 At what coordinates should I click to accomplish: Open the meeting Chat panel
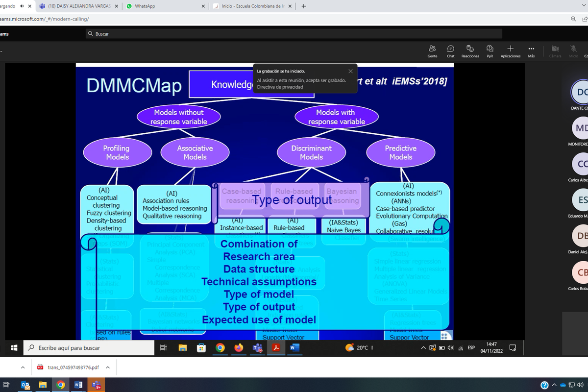point(450,50)
